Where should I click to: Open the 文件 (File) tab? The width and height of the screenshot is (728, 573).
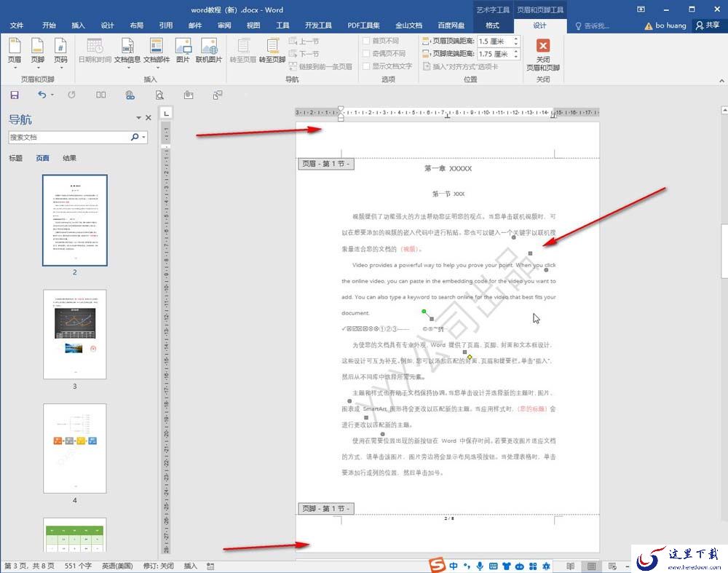point(17,25)
